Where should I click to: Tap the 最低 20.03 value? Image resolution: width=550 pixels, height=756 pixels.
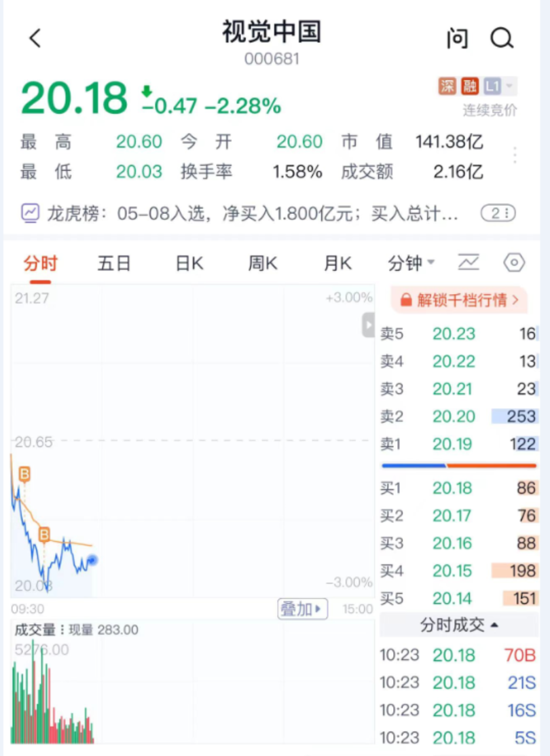(139, 172)
